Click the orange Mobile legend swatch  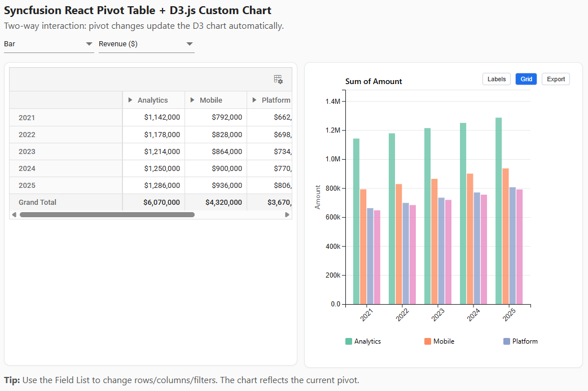tap(427, 341)
